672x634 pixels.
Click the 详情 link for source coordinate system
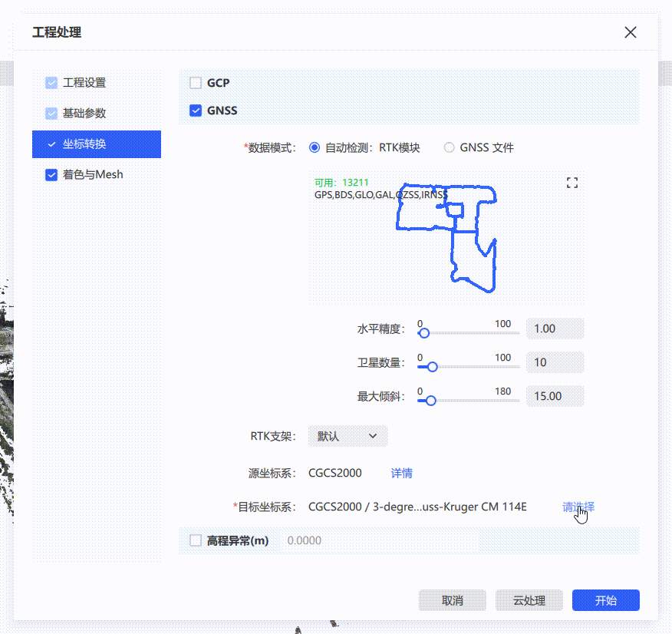point(401,473)
